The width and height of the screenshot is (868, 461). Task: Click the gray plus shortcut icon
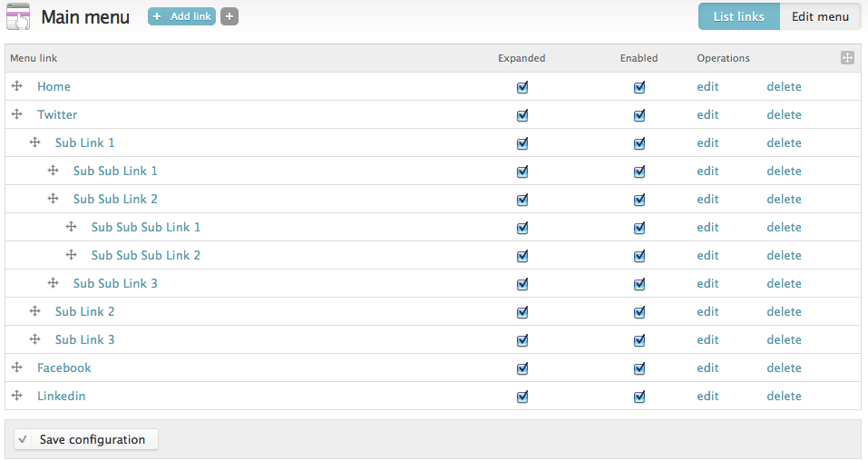tap(229, 16)
